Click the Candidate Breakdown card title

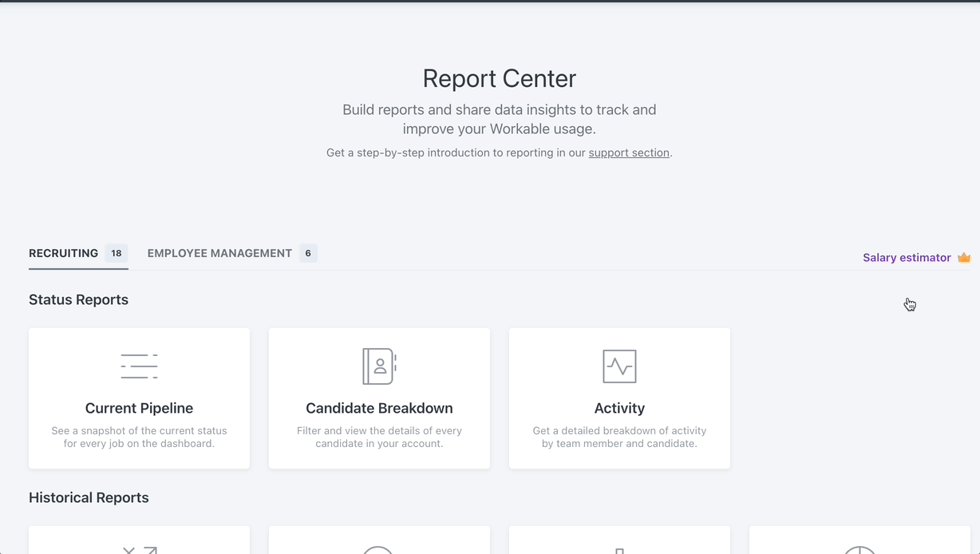pyautogui.click(x=379, y=408)
